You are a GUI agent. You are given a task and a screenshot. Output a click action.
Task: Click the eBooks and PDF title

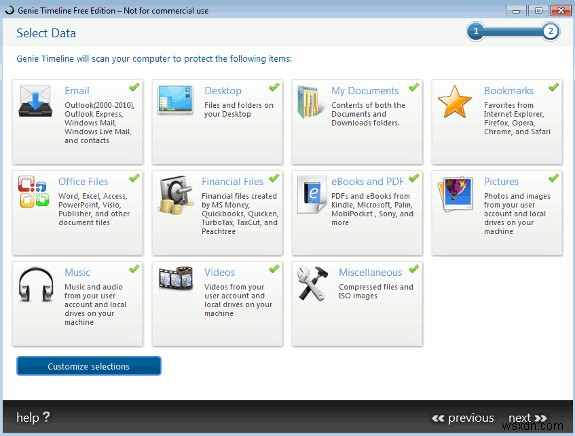coord(367,182)
